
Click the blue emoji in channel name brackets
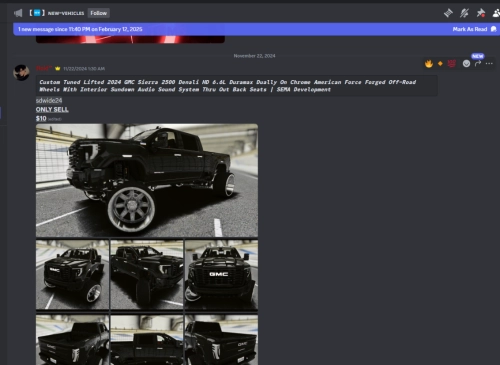point(37,13)
